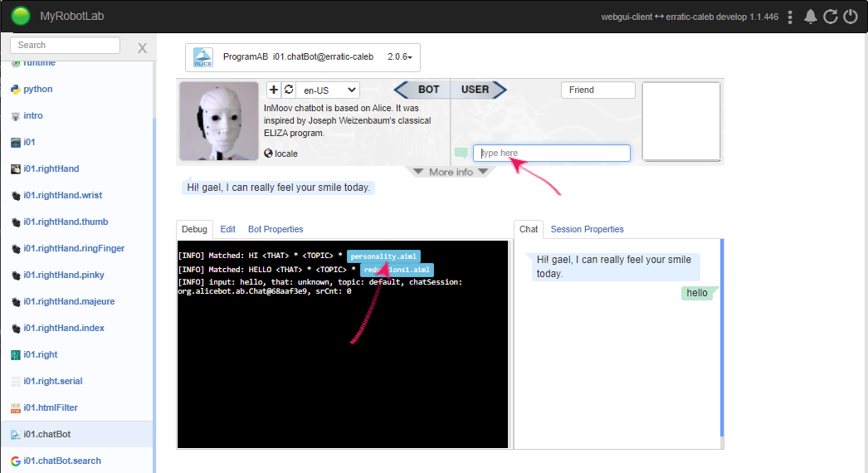The height and width of the screenshot is (473, 868).
Task: Expand the More info section
Action: click(451, 172)
